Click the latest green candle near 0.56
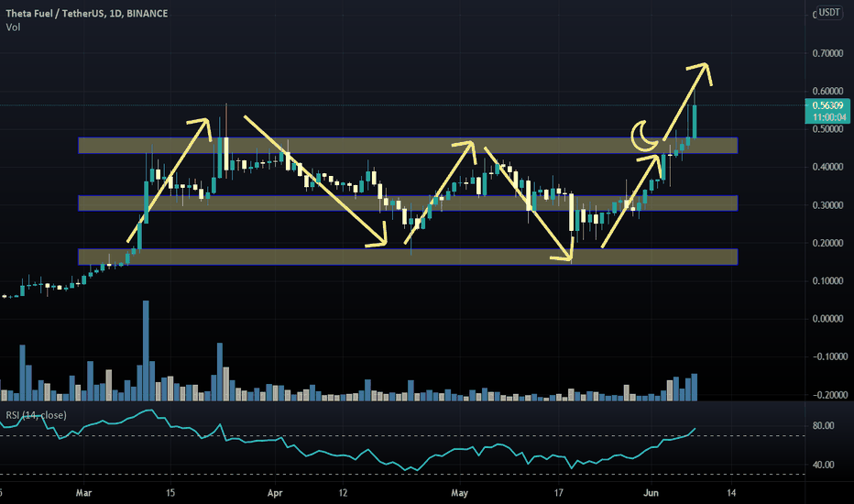 click(x=694, y=122)
